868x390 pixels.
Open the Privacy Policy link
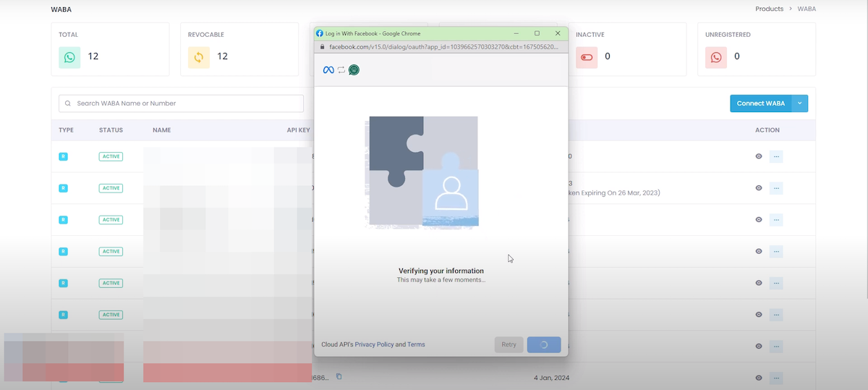point(374,344)
